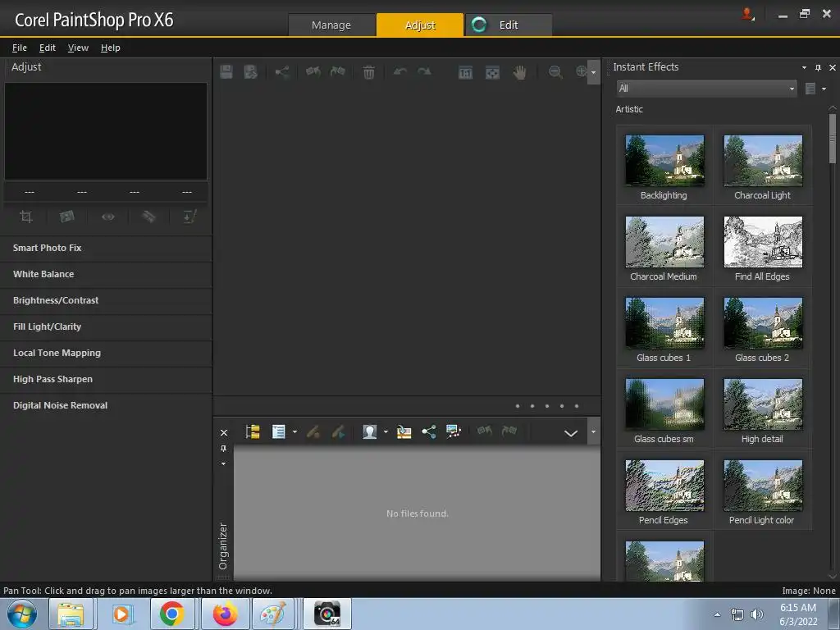The image size is (840, 630).
Task: Click the Zoom to 100% (1:1) icon
Action: (x=466, y=72)
